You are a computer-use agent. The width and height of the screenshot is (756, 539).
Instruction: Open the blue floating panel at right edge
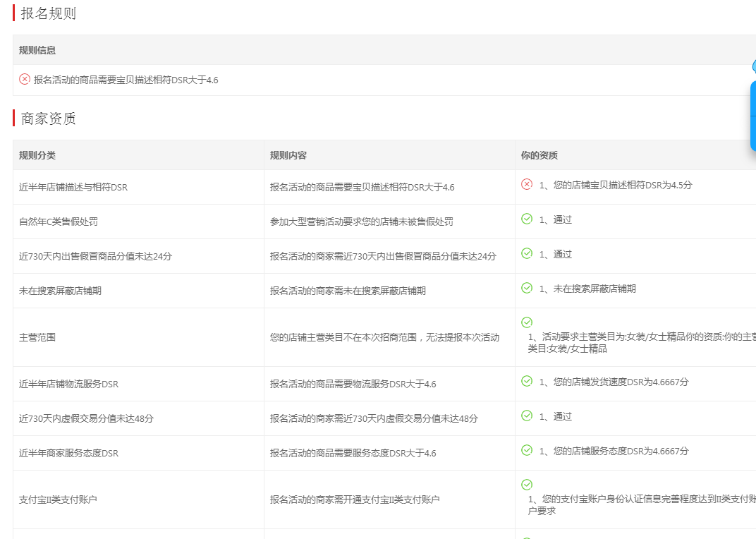tap(752, 113)
